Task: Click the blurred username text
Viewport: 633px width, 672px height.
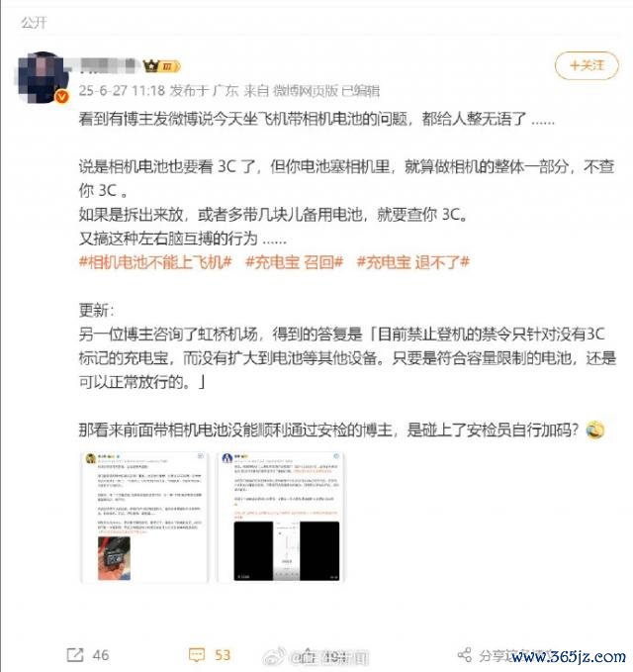Action: 109,65
